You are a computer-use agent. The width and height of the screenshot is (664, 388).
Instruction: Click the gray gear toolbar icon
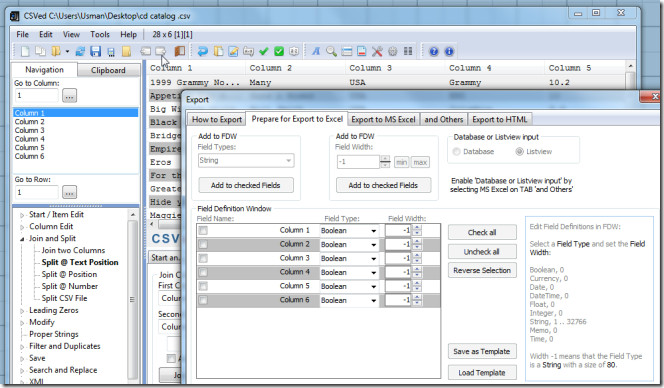[393, 51]
